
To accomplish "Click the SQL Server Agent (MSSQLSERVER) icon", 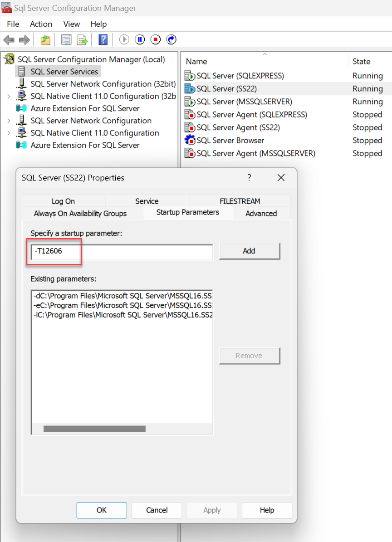I will tap(190, 153).
